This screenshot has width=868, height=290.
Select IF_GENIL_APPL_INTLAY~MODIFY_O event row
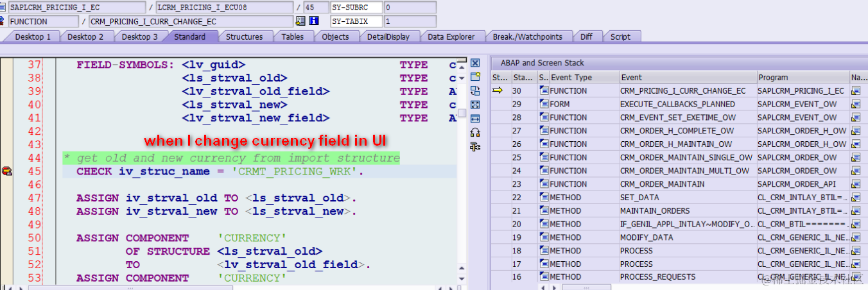pos(688,224)
